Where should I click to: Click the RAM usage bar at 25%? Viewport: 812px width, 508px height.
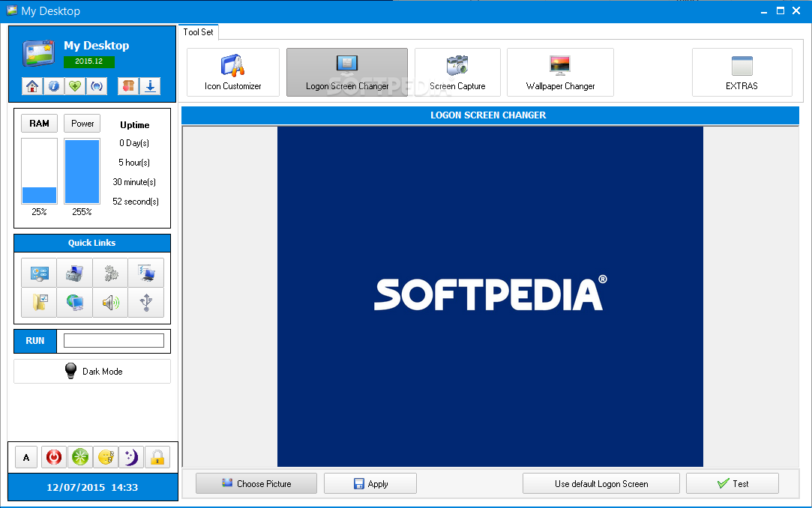pos(39,172)
